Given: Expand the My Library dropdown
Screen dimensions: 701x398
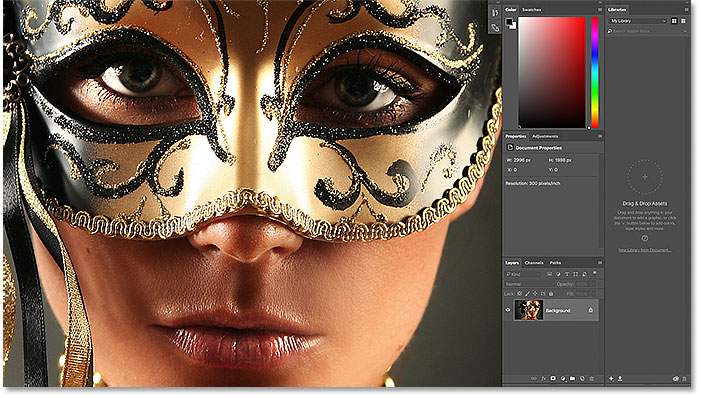Looking at the screenshot, I should point(638,21).
